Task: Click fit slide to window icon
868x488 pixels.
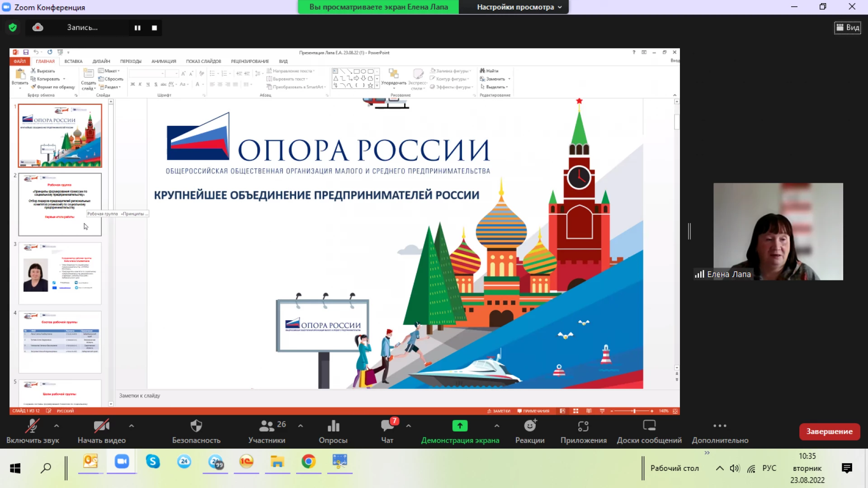Action: (x=675, y=411)
